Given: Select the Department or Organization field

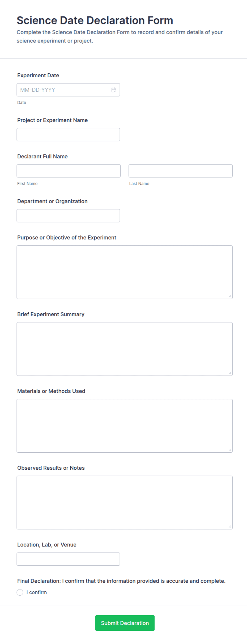Looking at the screenshot, I should 68,216.
